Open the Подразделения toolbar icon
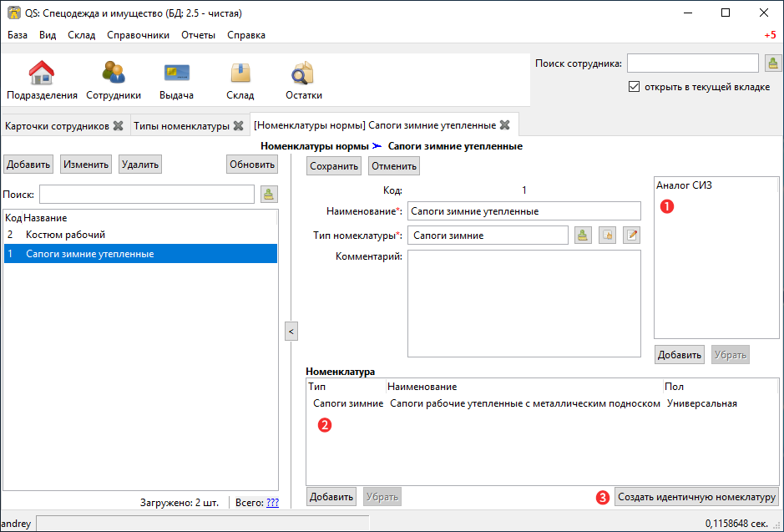 tap(42, 80)
